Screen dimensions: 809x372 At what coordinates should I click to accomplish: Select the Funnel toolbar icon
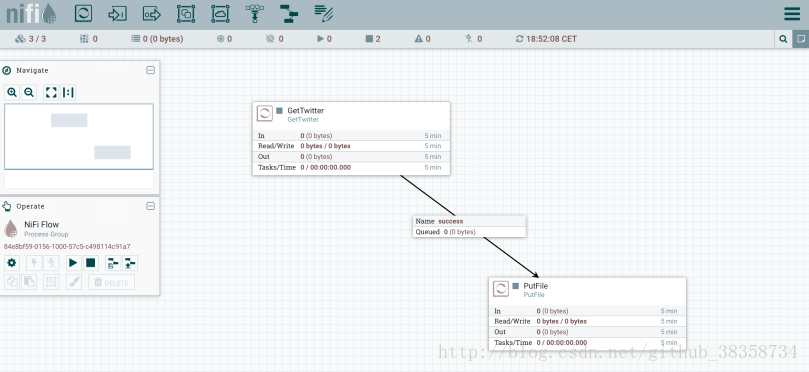coord(254,14)
